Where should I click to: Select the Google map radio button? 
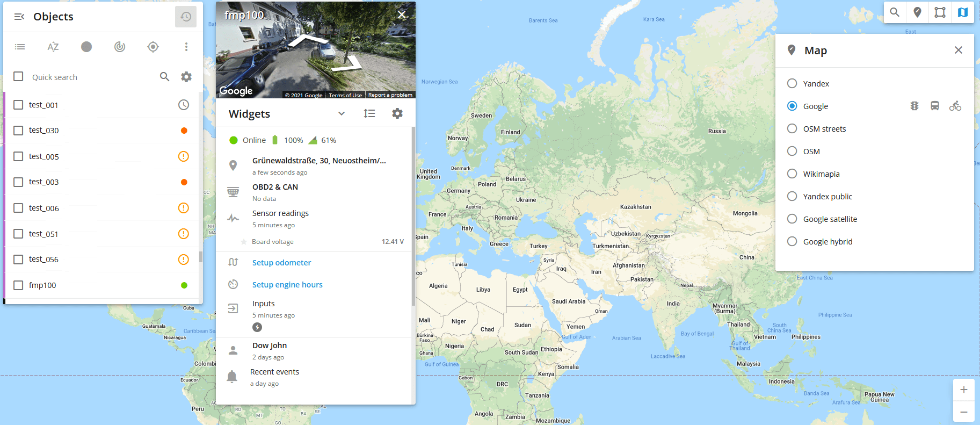pos(792,106)
